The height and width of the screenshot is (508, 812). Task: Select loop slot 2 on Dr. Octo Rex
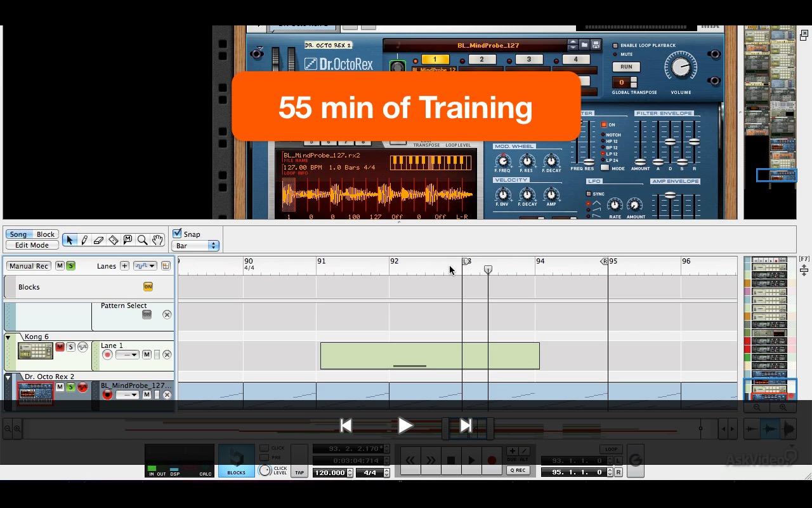tap(481, 60)
